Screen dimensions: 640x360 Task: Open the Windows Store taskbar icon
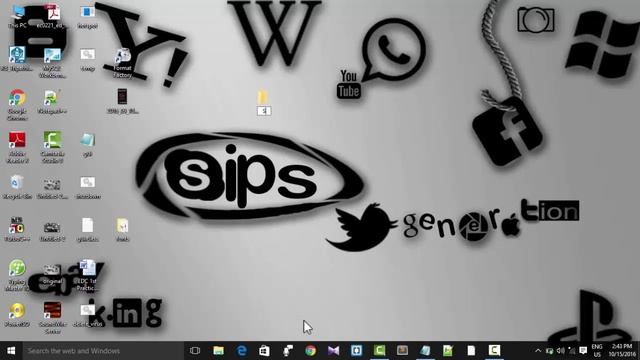[264, 351]
